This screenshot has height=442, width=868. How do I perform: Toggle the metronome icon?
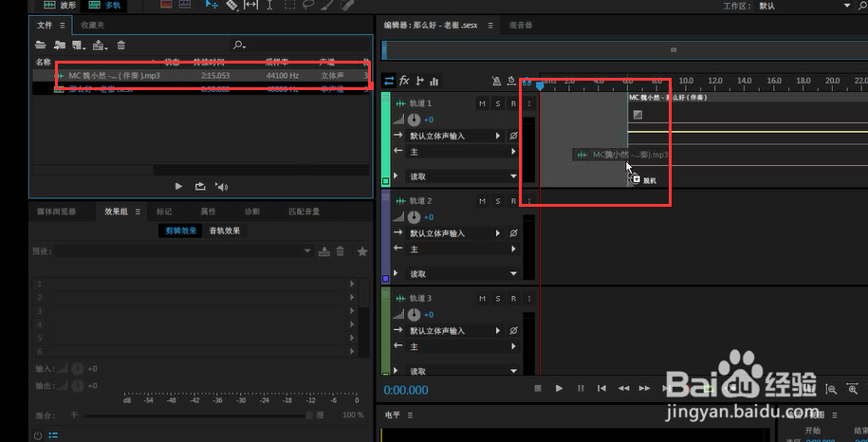pos(496,82)
